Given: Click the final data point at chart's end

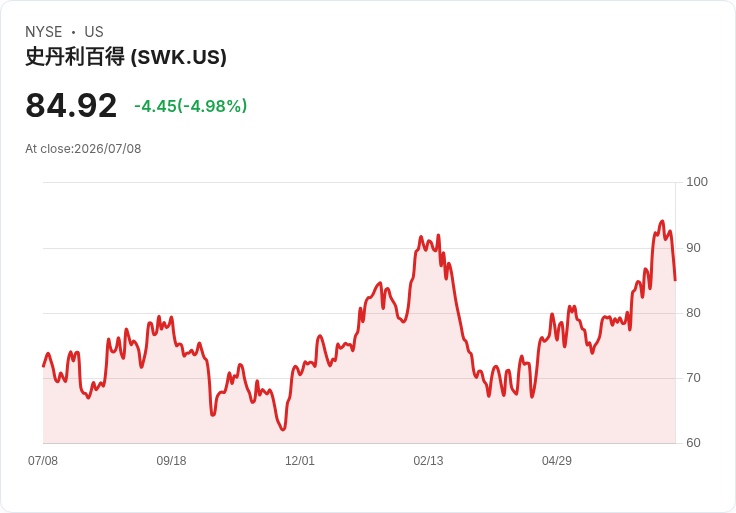Looking at the screenshot, I should (675, 280).
